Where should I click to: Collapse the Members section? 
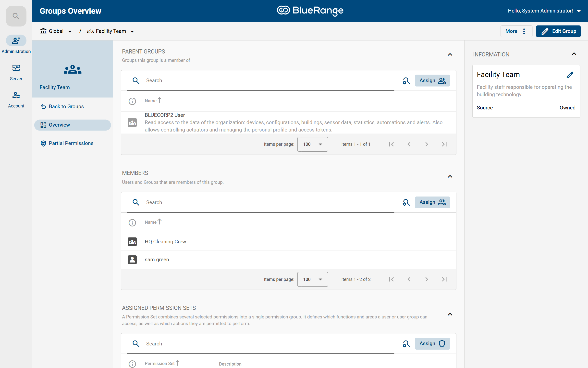(x=450, y=176)
